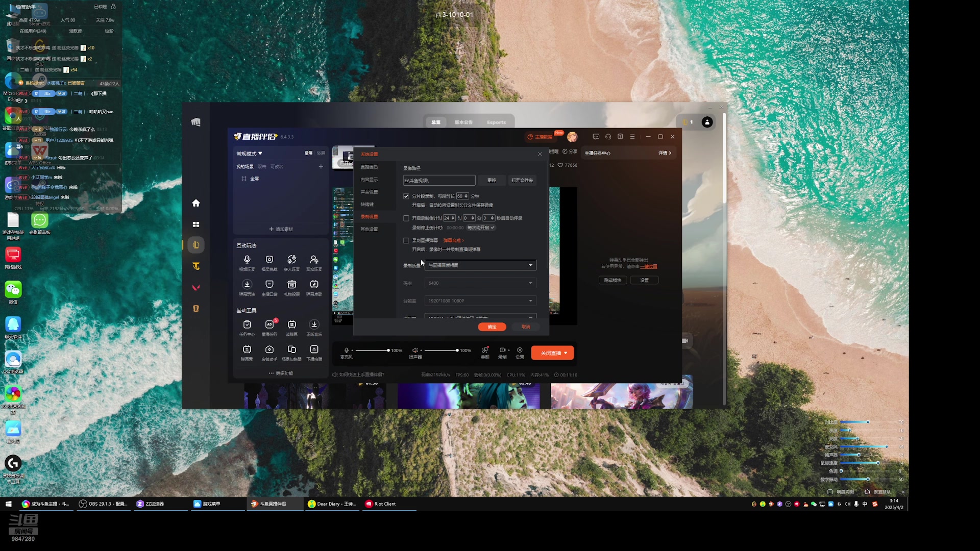Select Esports tab in Riot Client

[496, 122]
